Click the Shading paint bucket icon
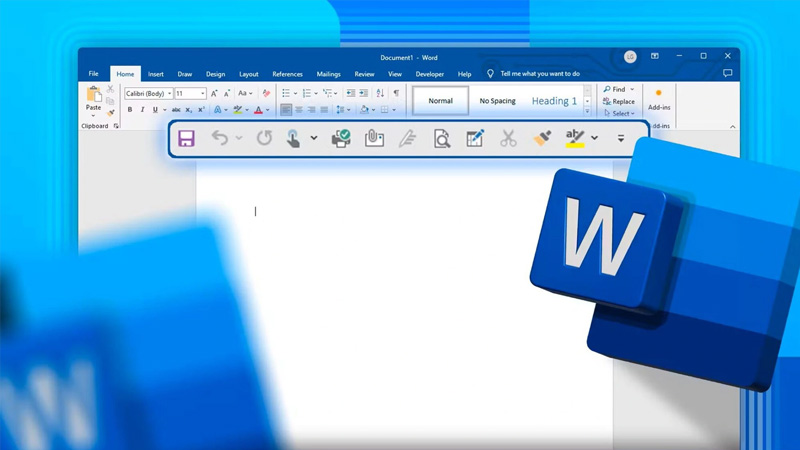 point(364,110)
